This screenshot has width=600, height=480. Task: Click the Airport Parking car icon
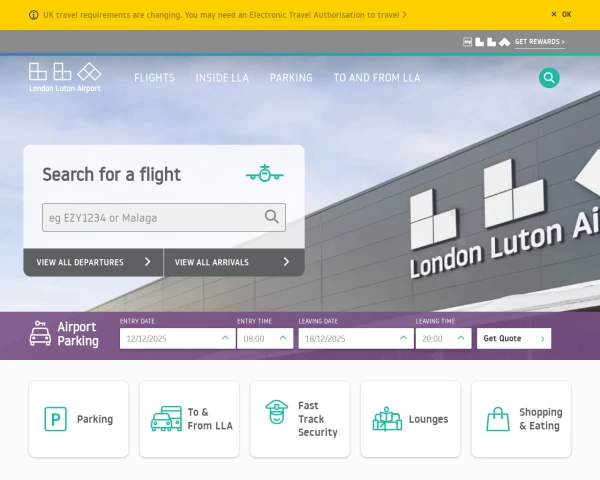click(40, 333)
